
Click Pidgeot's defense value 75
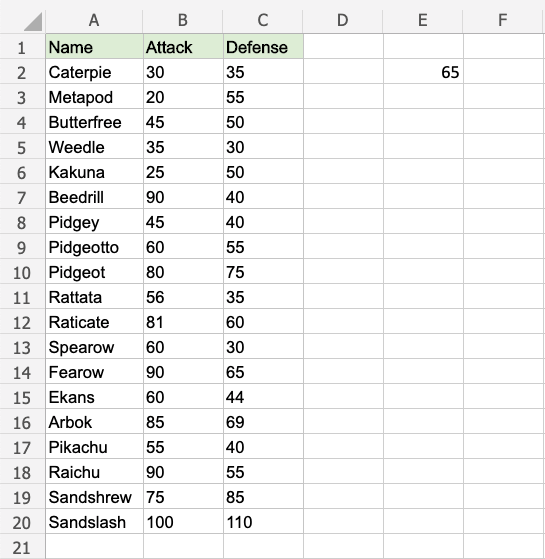(263, 272)
